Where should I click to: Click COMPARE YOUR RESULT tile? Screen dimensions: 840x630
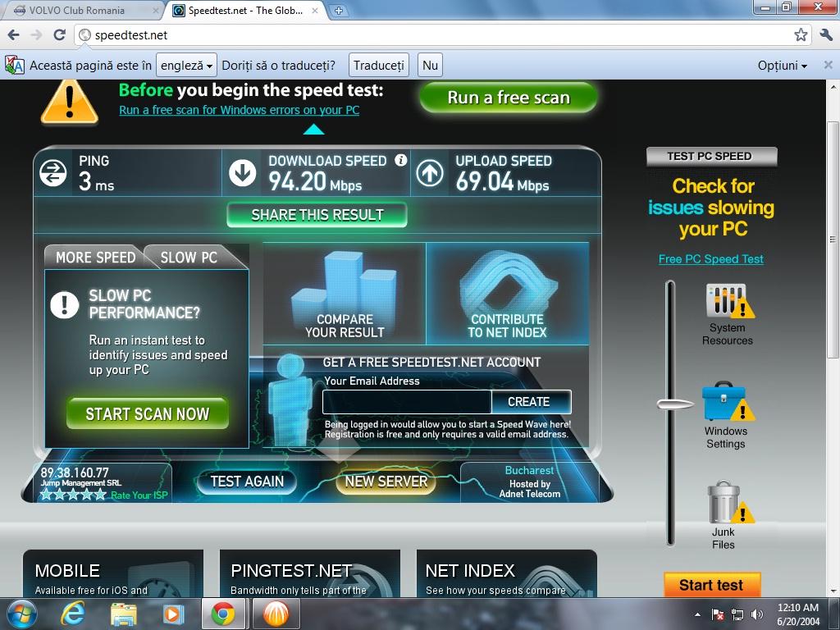click(345, 294)
